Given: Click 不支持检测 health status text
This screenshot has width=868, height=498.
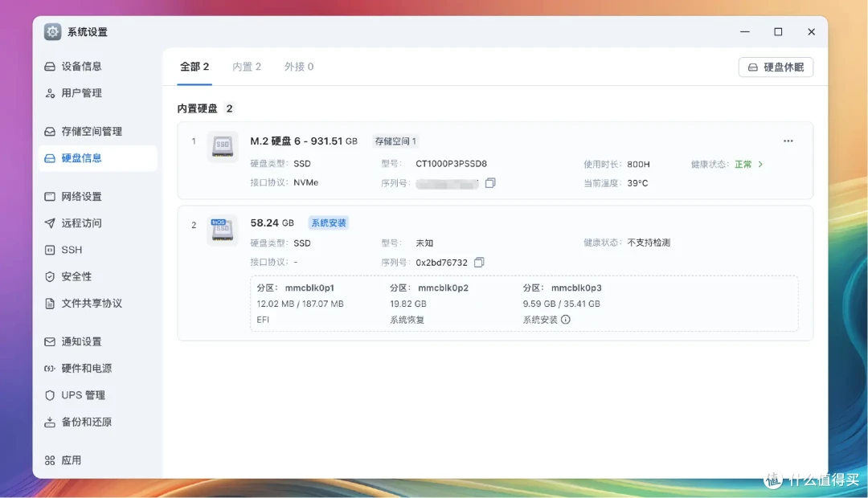Looking at the screenshot, I should [649, 243].
